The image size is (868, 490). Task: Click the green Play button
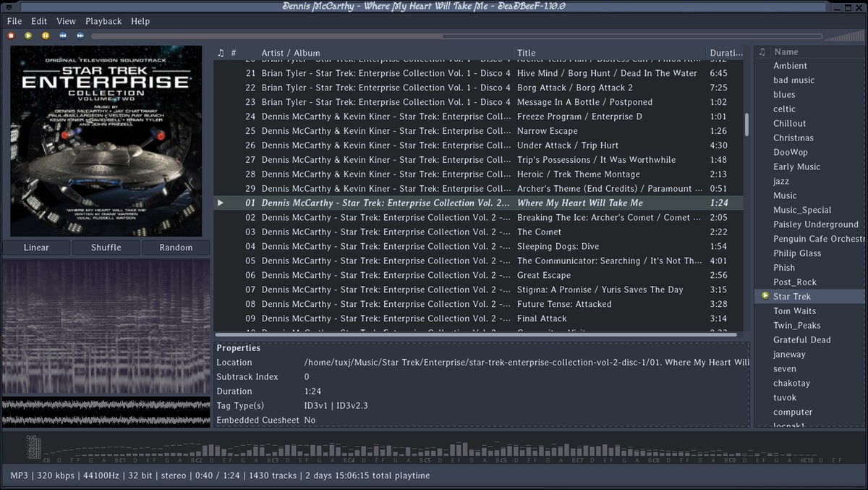pyautogui.click(x=28, y=35)
